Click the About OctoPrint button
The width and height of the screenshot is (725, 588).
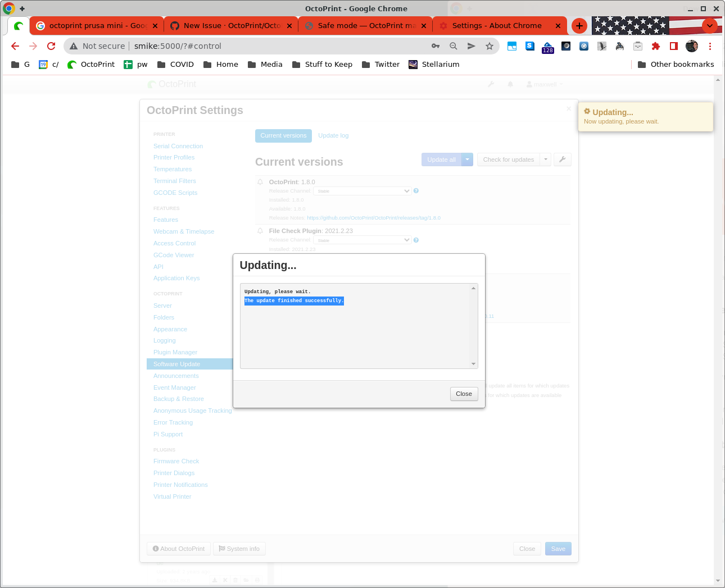pyautogui.click(x=179, y=549)
